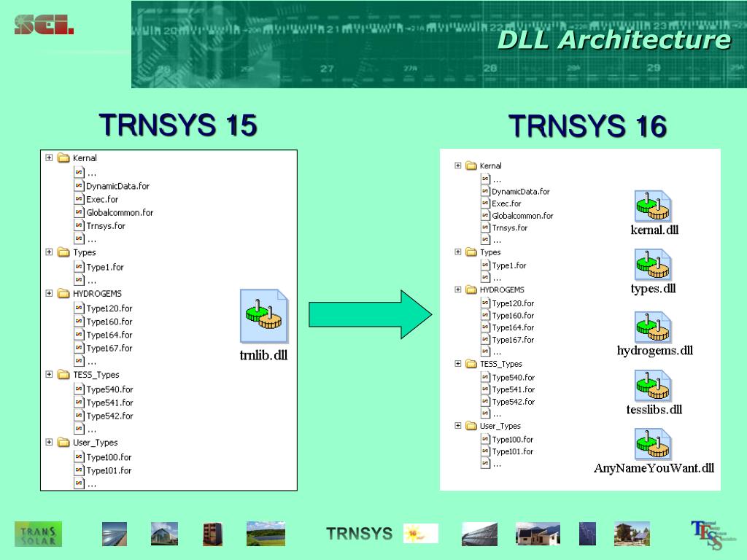The width and height of the screenshot is (747, 560).
Task: Click the TESS_Types folder icon in TRNSYS 15 tree
Action: point(63,375)
